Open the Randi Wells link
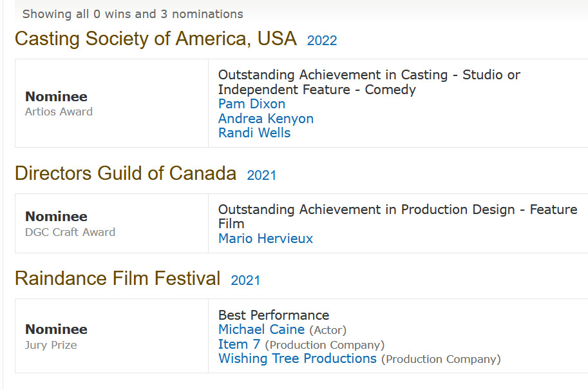Viewport: 588px width, 390px height. point(254,133)
